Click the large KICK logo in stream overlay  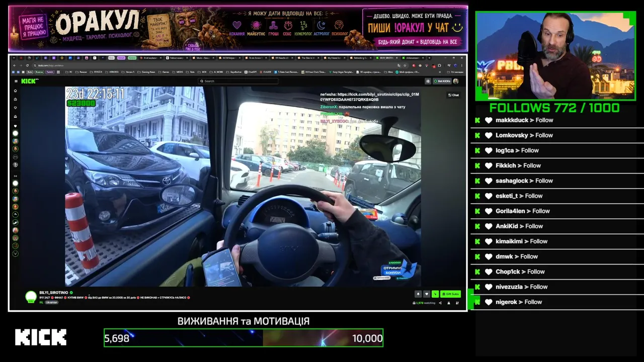point(41,337)
